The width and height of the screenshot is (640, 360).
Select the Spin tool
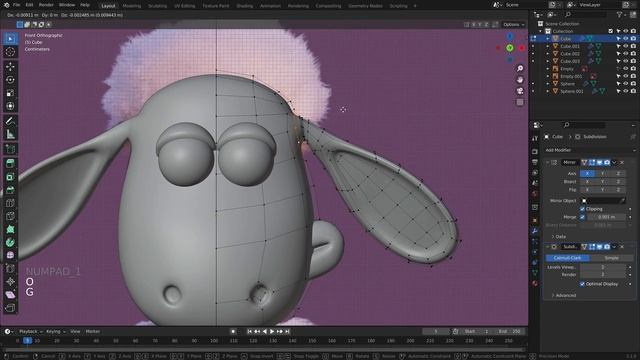coord(10,242)
